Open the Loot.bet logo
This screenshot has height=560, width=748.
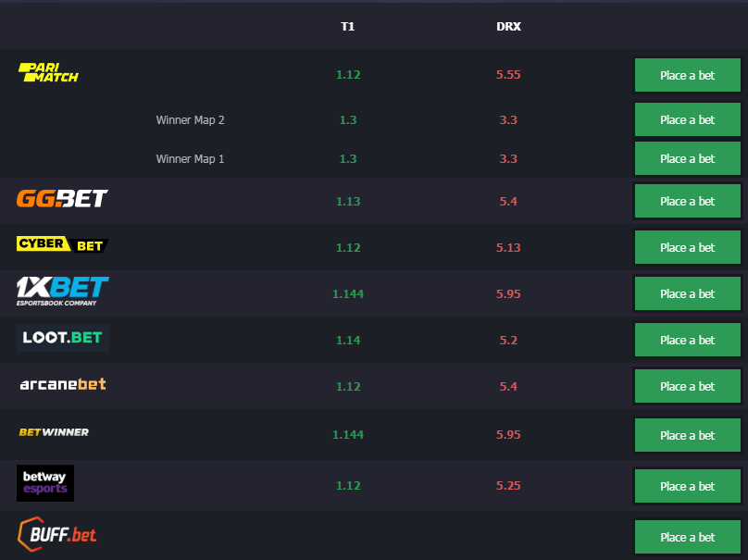coord(63,338)
